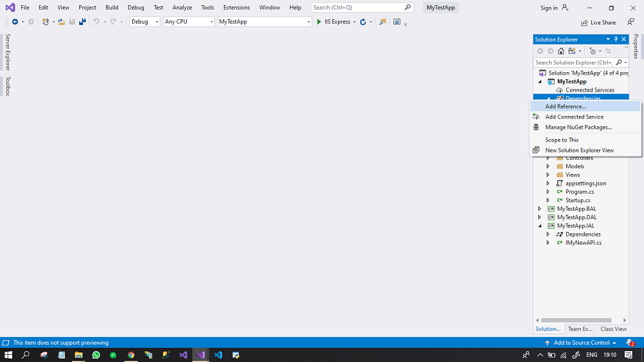
Task: Click the Solution Explorer horizontal scrollbar
Action: tap(576, 320)
